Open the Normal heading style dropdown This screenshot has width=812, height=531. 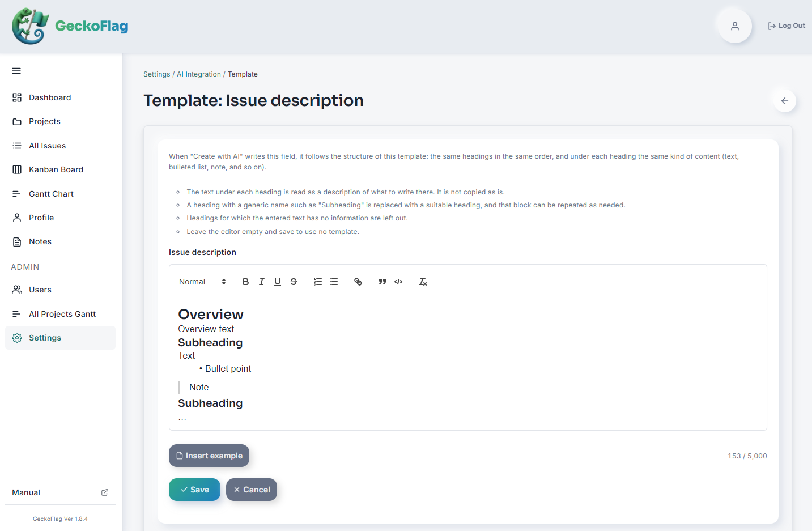(202, 282)
